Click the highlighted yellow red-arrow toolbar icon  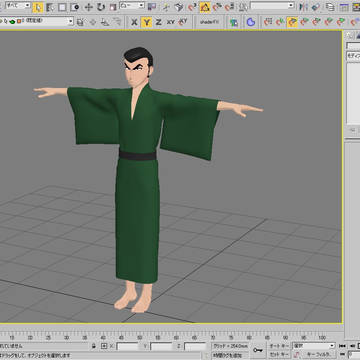292,22
